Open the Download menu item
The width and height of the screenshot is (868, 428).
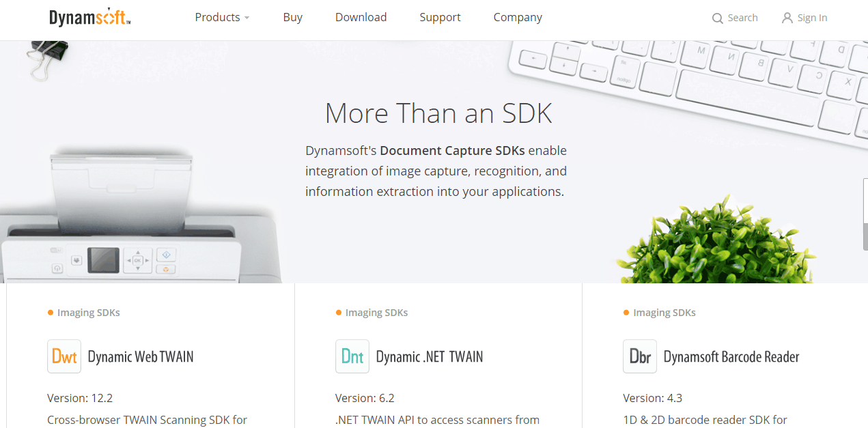[x=361, y=18]
